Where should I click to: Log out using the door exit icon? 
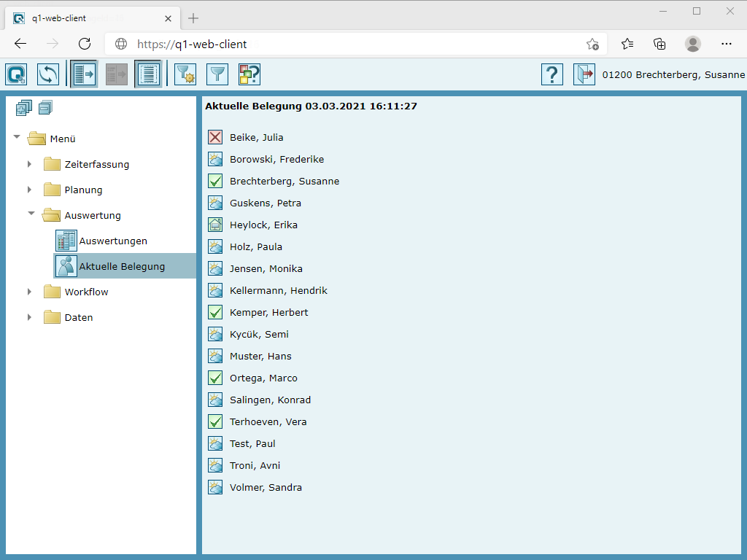click(x=584, y=74)
